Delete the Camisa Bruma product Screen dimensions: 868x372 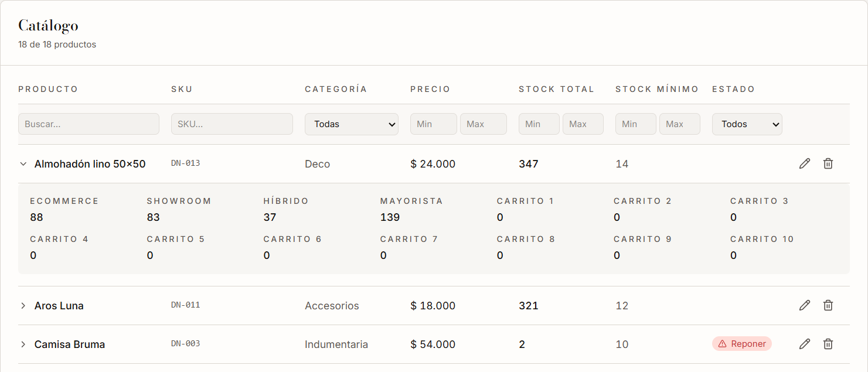[x=828, y=344]
